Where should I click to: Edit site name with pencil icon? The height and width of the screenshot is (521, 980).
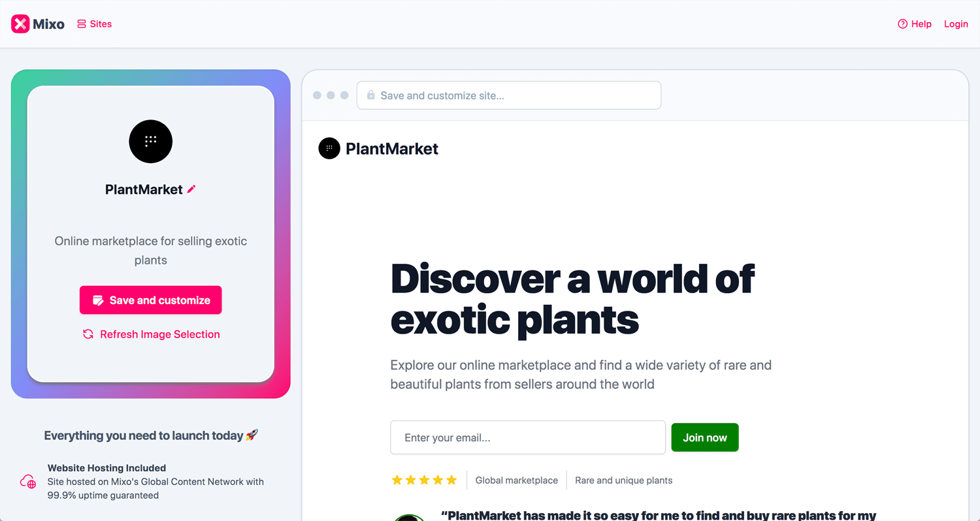191,189
